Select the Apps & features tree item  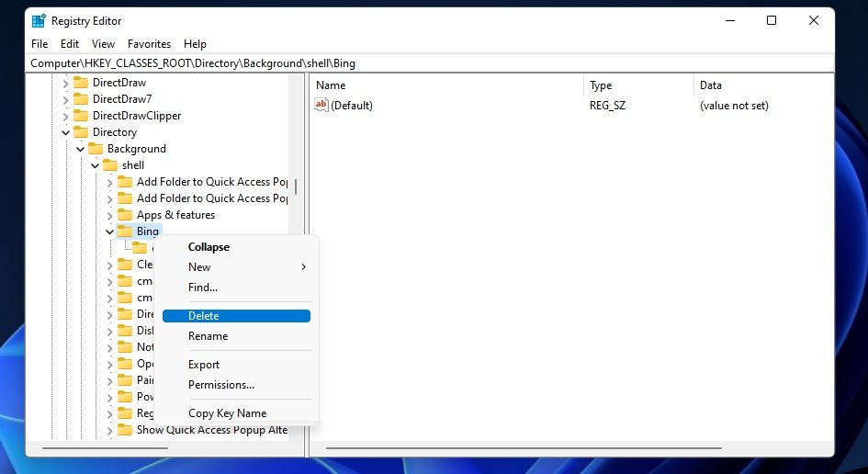175,215
